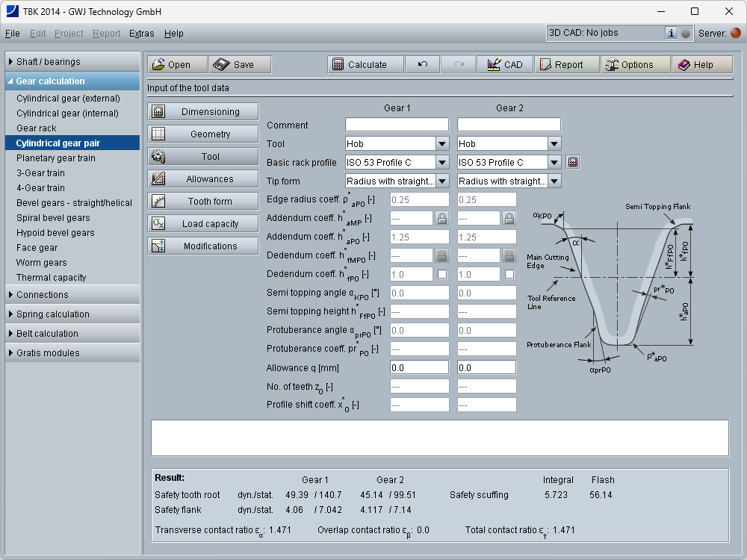Open the Report button in toolbar

[x=567, y=65]
